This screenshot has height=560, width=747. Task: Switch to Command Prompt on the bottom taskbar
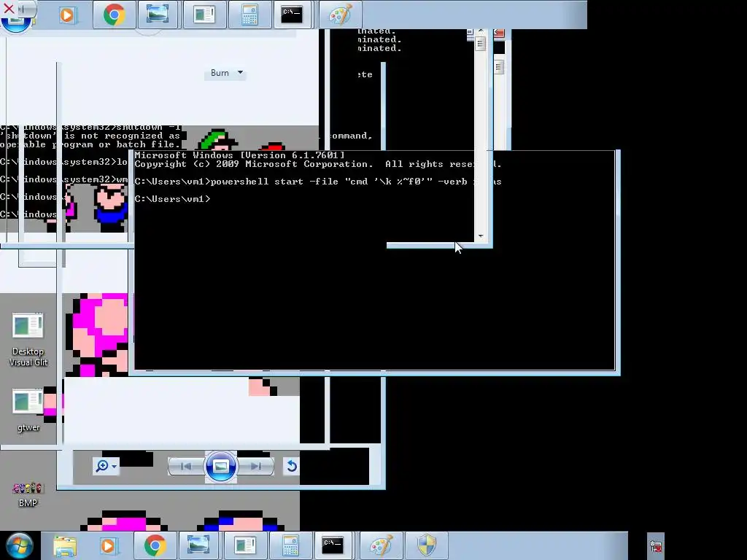333,545
